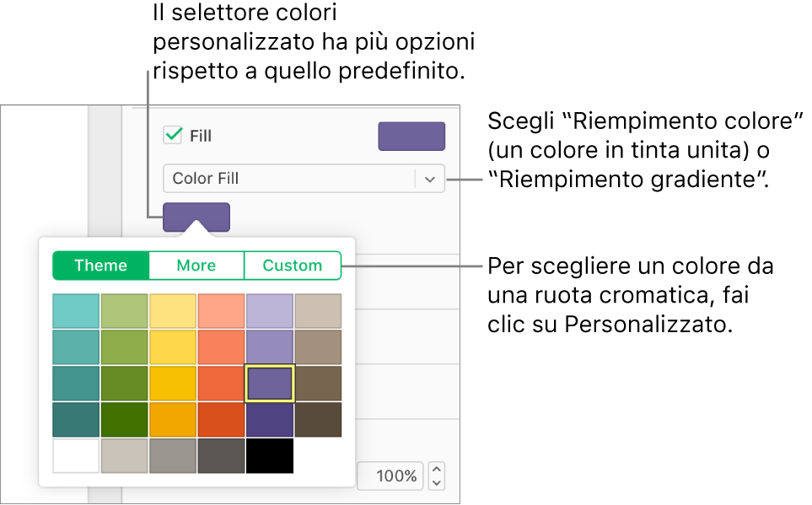The height and width of the screenshot is (505, 812).
Task: Select the dark brown swatch
Action: pos(318,419)
